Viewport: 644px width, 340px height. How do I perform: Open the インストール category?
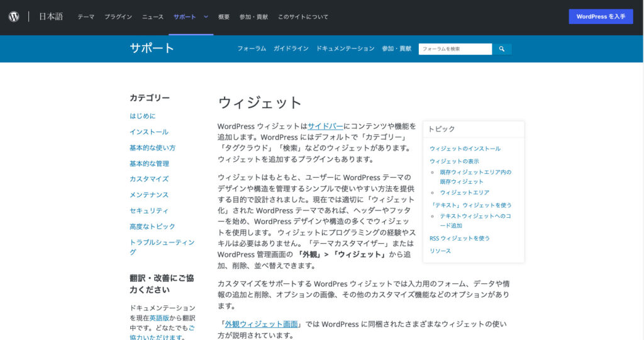(x=149, y=132)
